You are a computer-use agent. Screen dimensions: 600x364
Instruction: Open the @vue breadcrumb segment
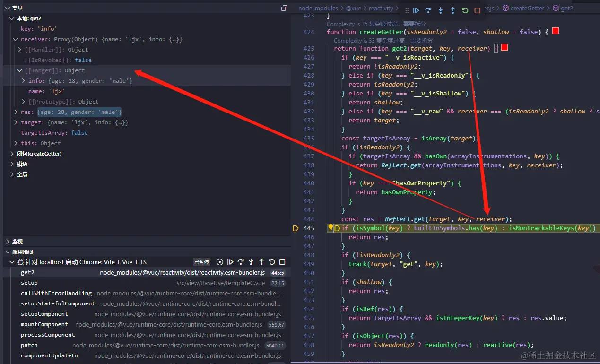(354, 8)
